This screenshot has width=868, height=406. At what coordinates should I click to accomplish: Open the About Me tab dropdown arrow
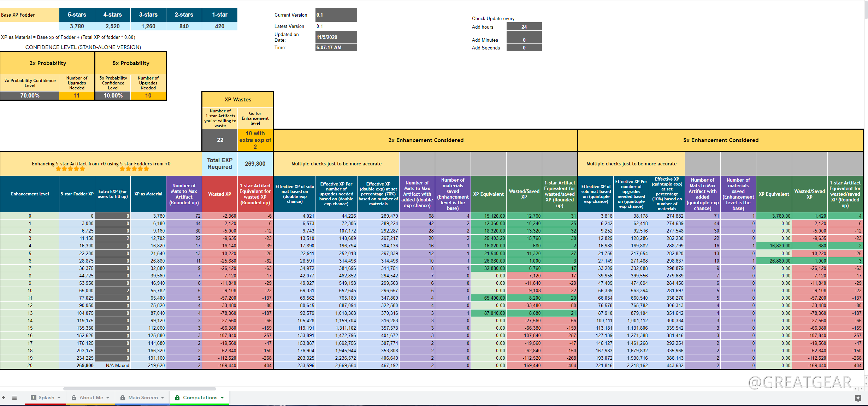[x=108, y=398]
